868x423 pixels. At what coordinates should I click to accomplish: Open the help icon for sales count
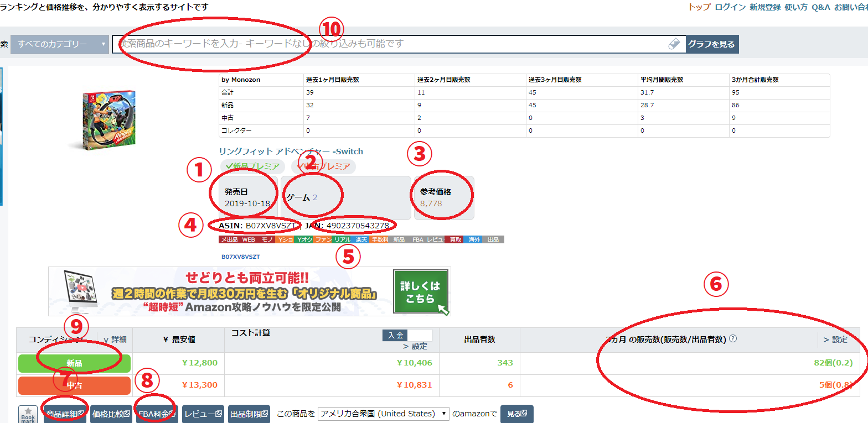pos(733,339)
